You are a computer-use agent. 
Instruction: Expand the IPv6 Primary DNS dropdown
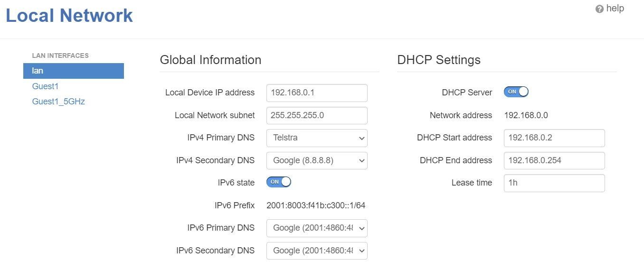[x=317, y=228]
